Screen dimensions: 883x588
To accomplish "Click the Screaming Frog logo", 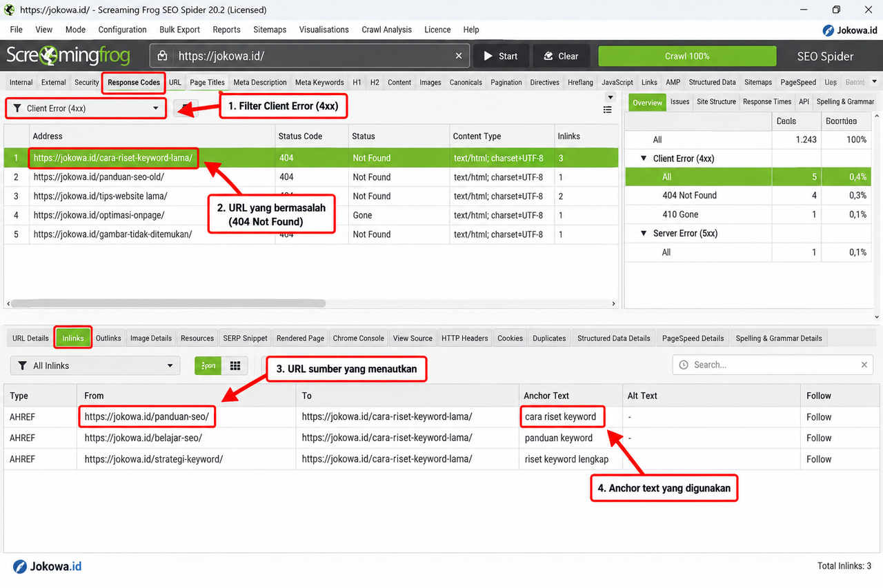I will pos(68,56).
